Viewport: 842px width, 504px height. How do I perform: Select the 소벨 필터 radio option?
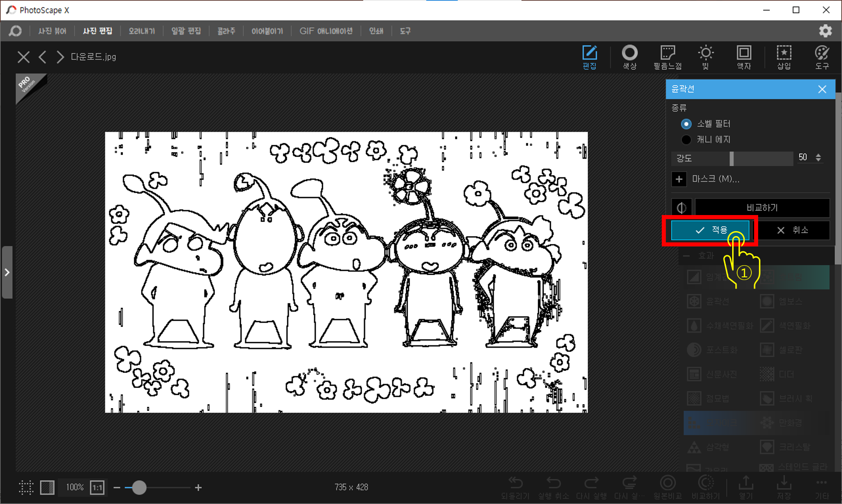tap(686, 124)
